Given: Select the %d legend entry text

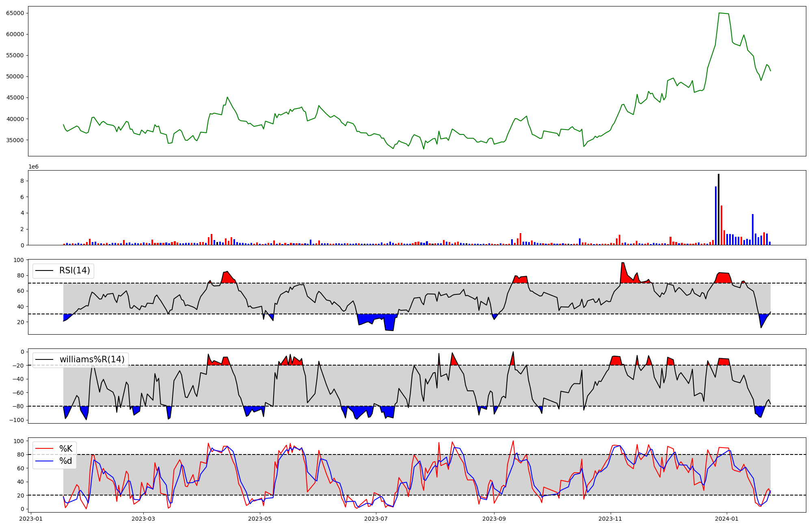Looking at the screenshot, I should click(66, 461).
